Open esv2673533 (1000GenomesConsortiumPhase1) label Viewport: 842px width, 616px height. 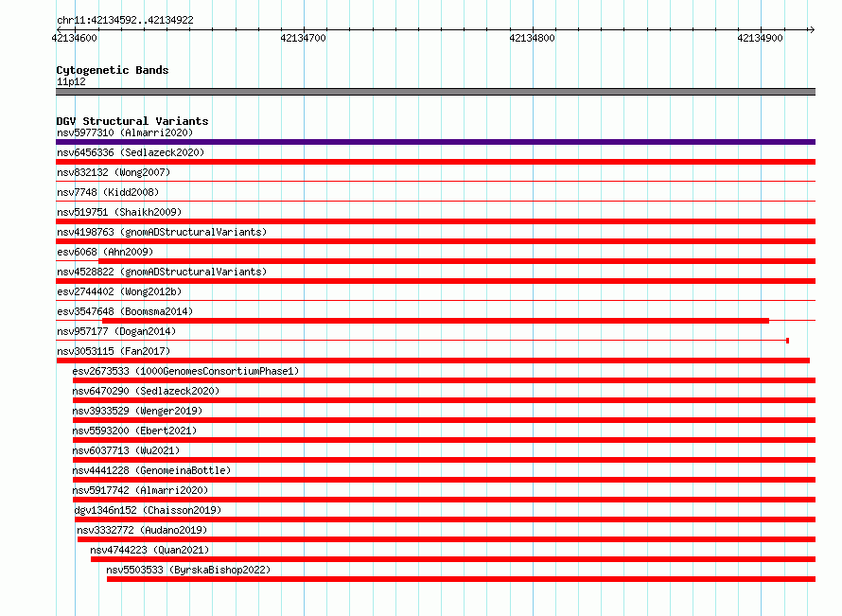click(x=185, y=371)
